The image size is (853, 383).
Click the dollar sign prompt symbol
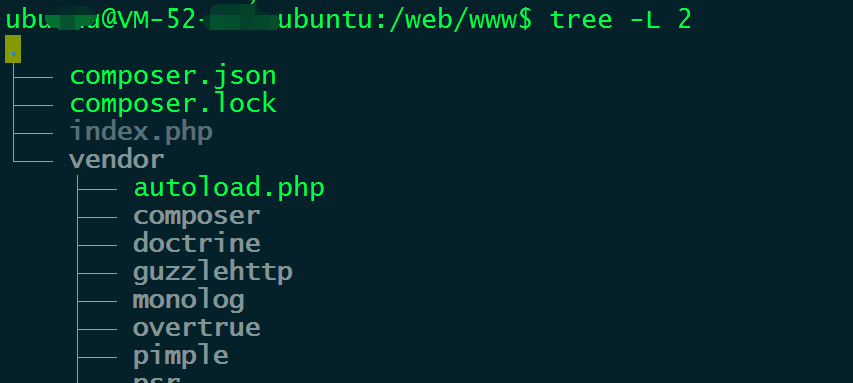tap(526, 20)
